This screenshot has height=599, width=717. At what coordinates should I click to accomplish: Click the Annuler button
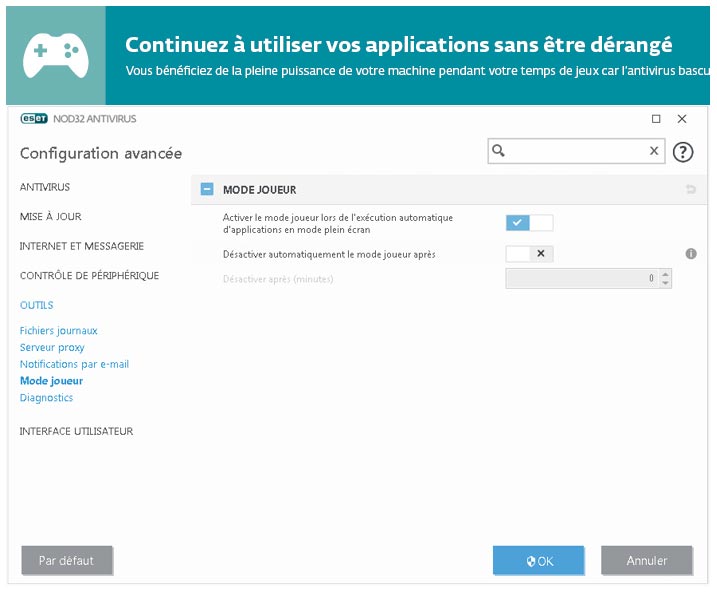[x=646, y=561]
